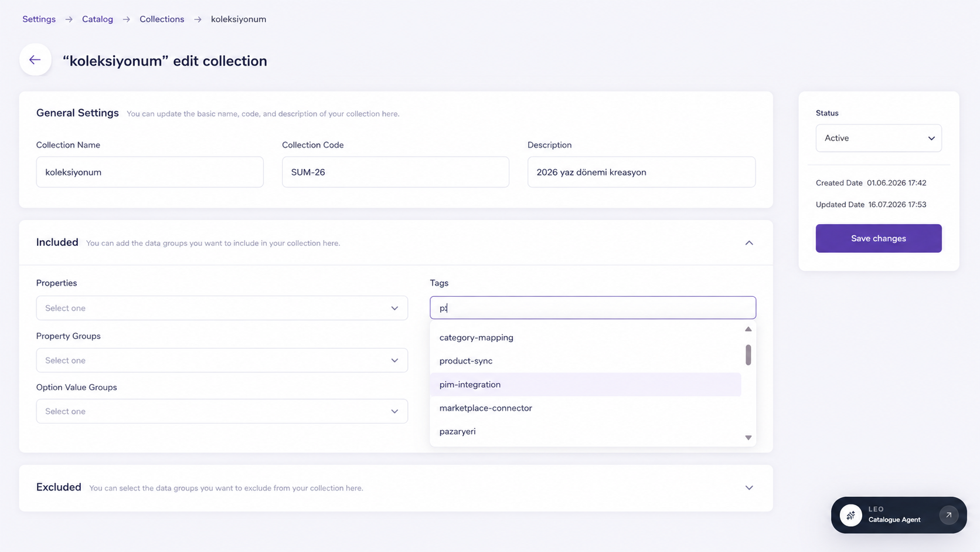Open the Properties dropdown
The height and width of the screenshot is (552, 980).
[222, 308]
